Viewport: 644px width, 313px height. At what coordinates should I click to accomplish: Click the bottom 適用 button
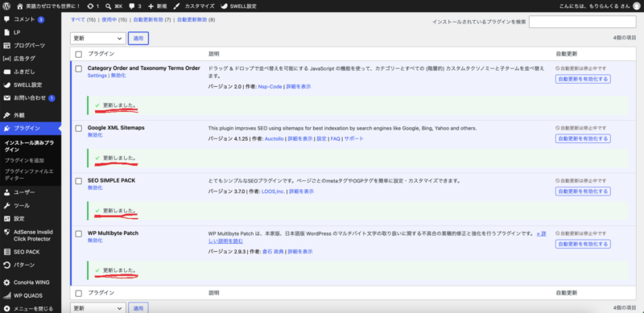tap(138, 307)
